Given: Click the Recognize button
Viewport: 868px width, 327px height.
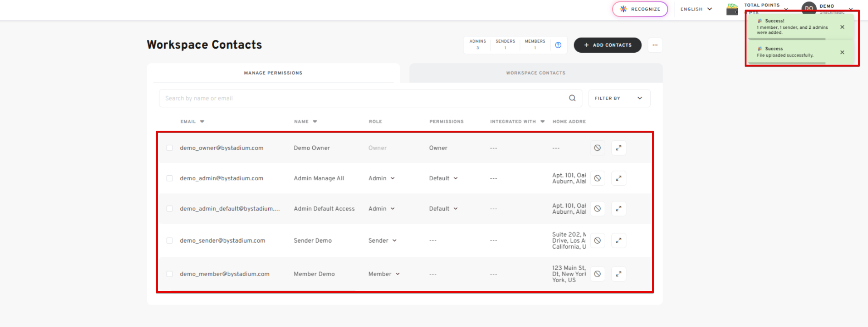Looking at the screenshot, I should (x=640, y=9).
